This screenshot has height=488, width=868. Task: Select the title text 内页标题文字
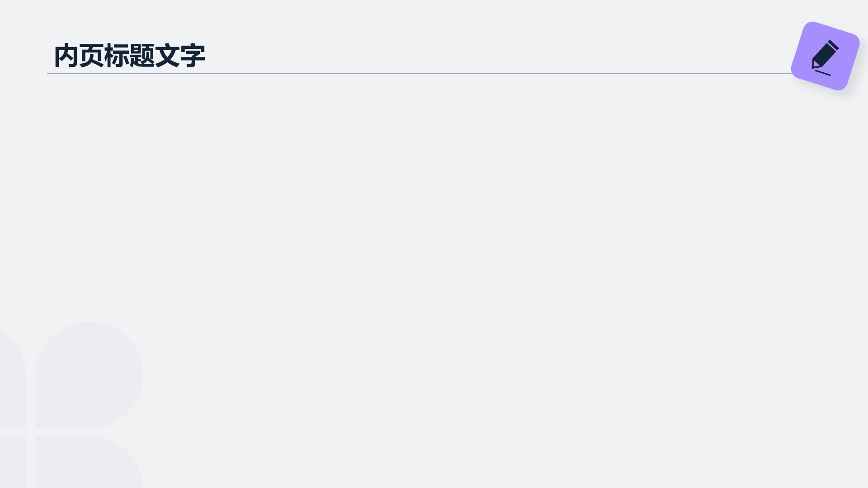pyautogui.click(x=129, y=56)
